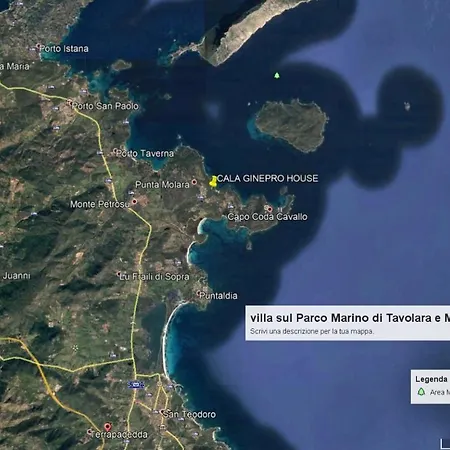This screenshot has width=450, height=450.
Task: Select the Lu Fraili di Sopra marker
Action: tap(119, 274)
